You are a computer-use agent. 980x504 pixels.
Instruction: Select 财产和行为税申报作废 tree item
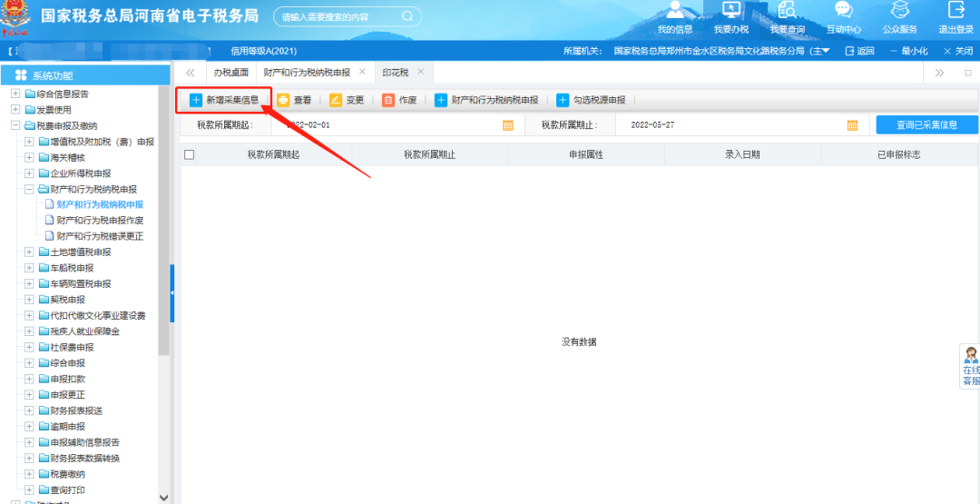click(100, 221)
